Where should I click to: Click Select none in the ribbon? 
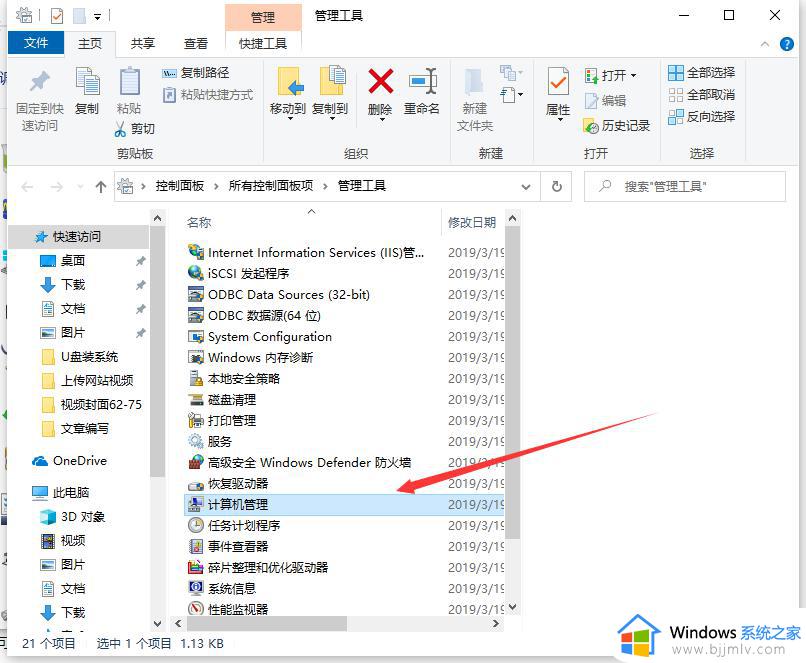(702, 95)
